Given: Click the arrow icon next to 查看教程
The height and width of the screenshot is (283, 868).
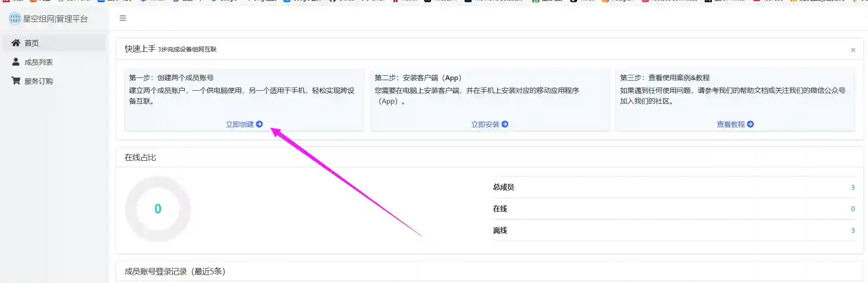Looking at the screenshot, I should (x=751, y=125).
